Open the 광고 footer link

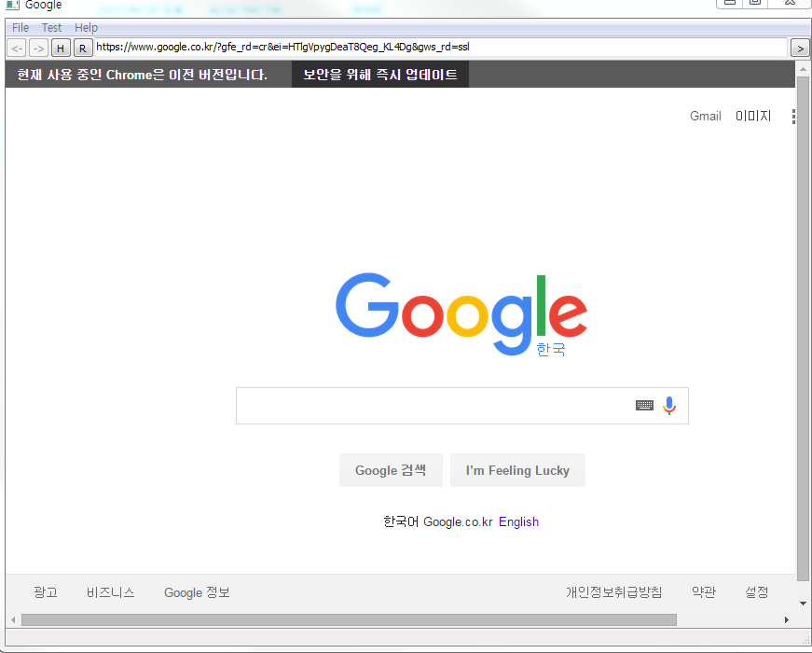point(46,591)
